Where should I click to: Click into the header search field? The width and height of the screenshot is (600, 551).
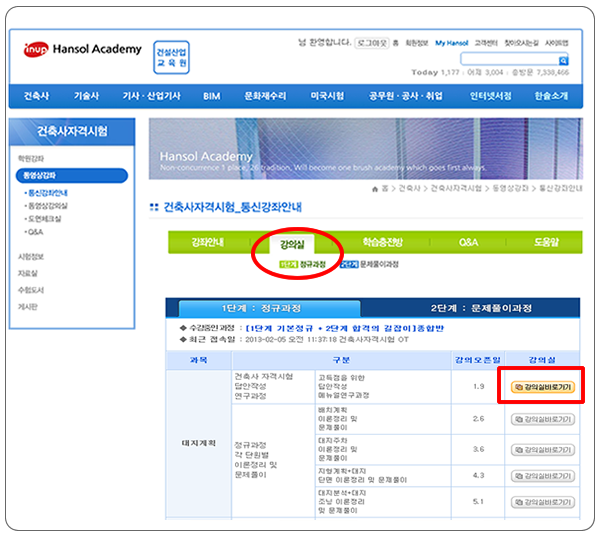[x=509, y=59]
